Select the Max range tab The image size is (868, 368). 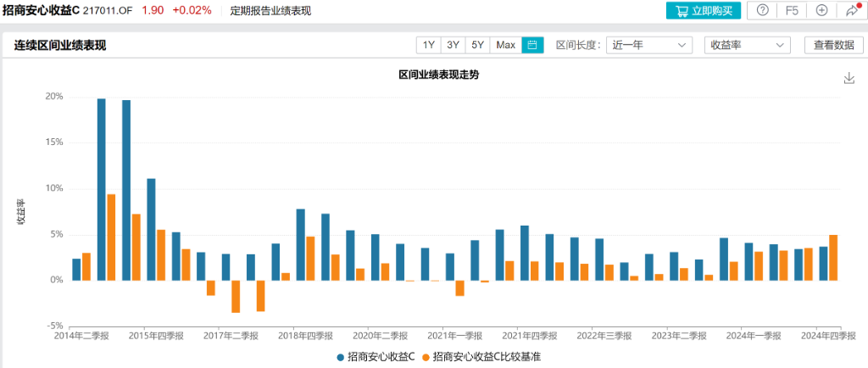pyautogui.click(x=506, y=46)
